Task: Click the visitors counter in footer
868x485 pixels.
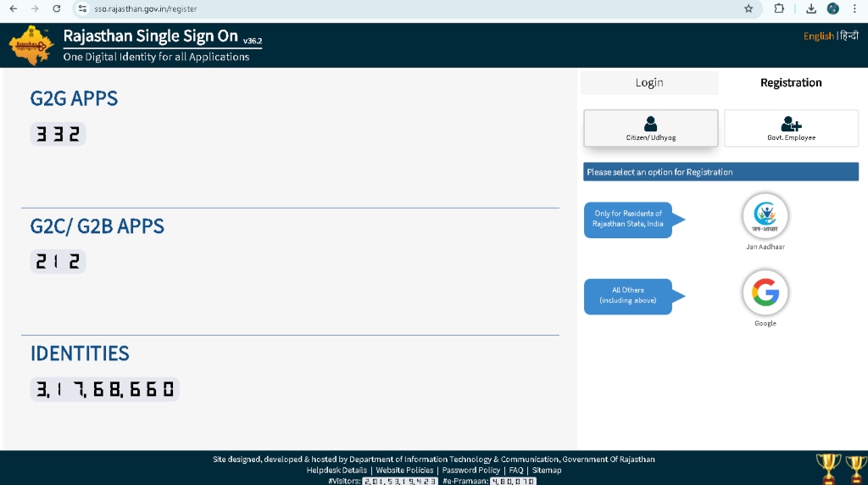Action: pos(400,481)
